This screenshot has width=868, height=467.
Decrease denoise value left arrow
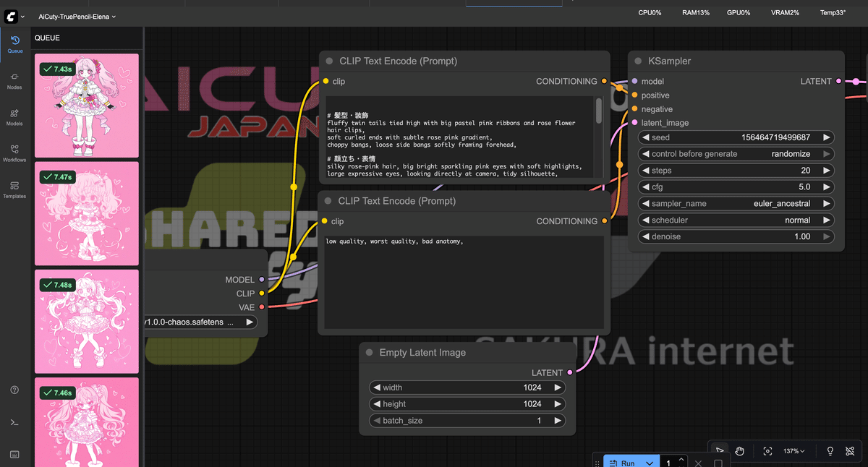[x=645, y=236]
